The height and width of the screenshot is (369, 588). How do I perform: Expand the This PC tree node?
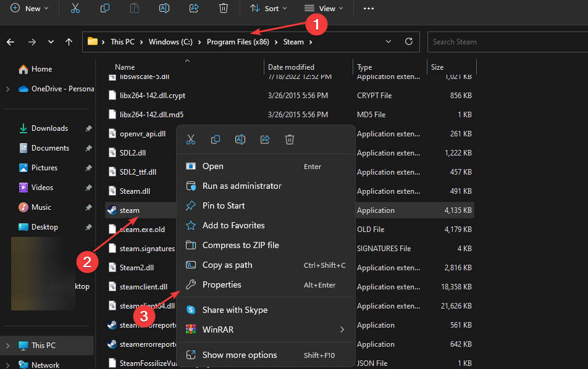(8, 346)
